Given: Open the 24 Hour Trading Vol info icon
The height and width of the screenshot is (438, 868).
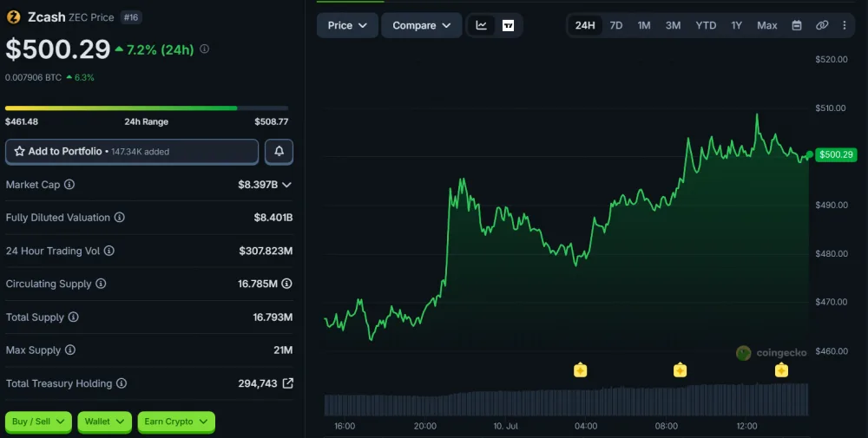Looking at the screenshot, I should pos(109,251).
